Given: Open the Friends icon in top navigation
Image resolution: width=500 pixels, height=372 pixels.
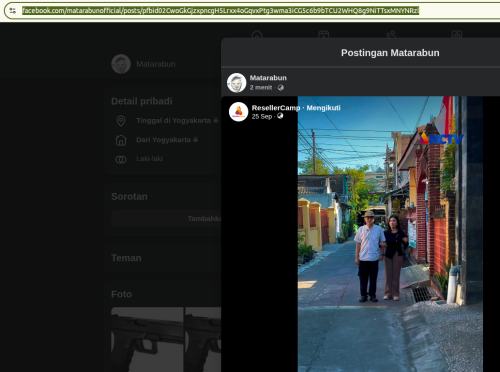Looking at the screenshot, I should pos(390,34).
